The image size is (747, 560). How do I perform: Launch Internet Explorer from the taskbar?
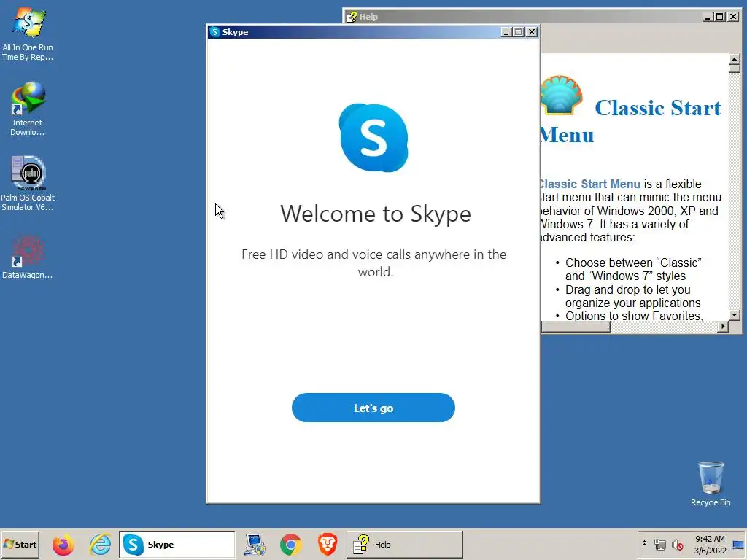pyautogui.click(x=100, y=545)
